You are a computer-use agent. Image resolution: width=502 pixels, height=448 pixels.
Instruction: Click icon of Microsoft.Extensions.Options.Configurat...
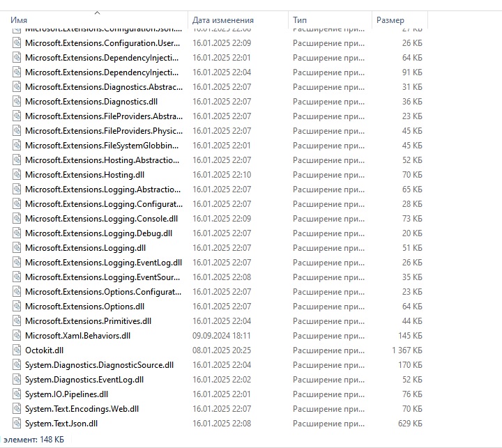(17, 291)
